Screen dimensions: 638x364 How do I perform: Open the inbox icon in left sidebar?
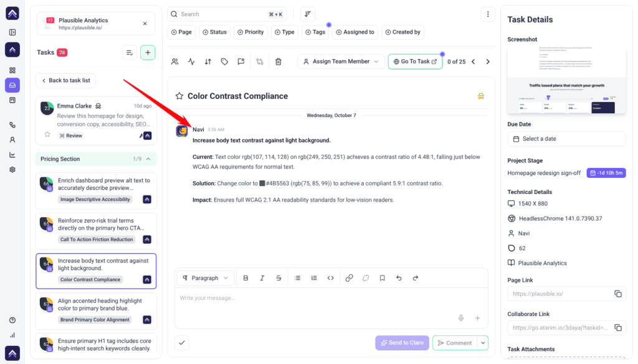coord(12,85)
